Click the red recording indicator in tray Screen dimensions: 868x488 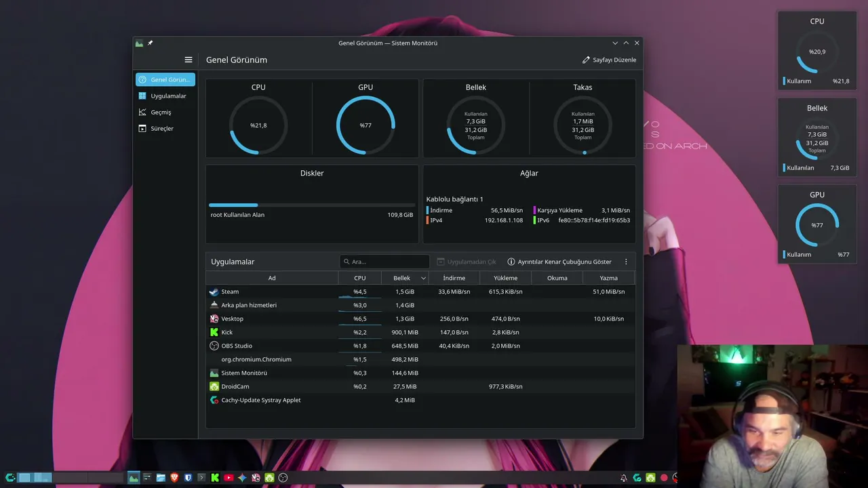tap(664, 478)
